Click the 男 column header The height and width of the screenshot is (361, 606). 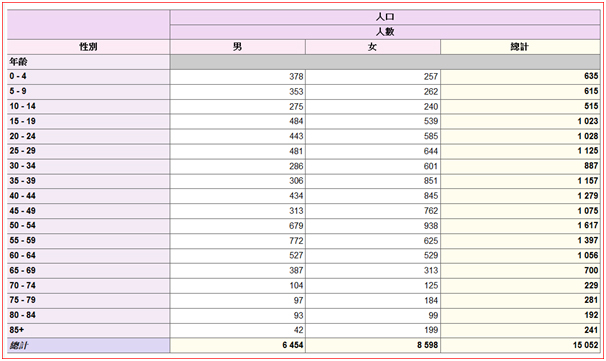[237, 47]
